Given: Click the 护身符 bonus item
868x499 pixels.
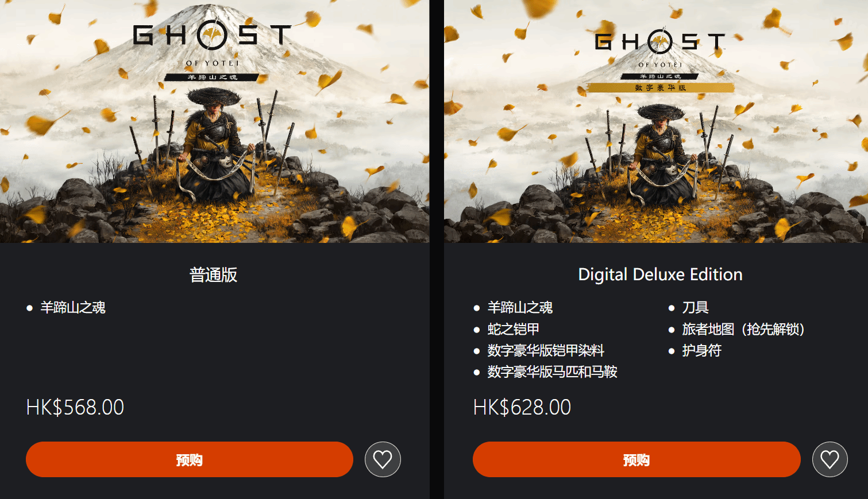Looking at the screenshot, I should (701, 350).
